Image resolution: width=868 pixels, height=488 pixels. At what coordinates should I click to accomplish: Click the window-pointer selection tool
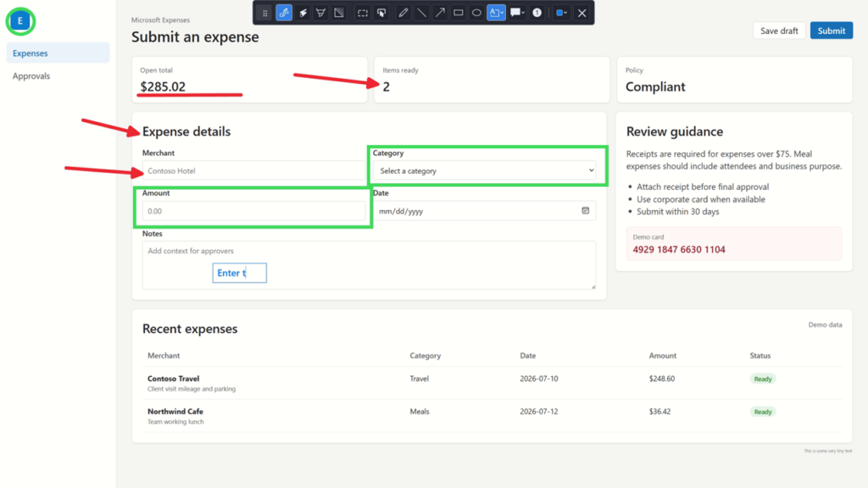381,13
